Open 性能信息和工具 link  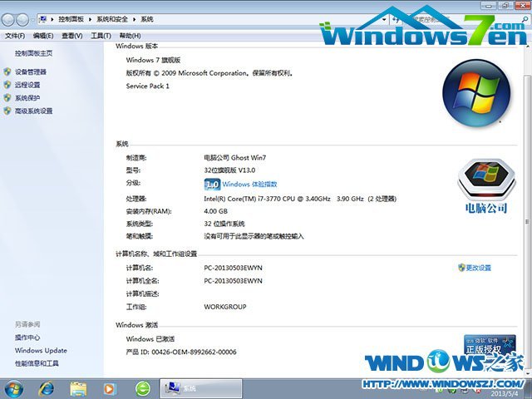click(37, 363)
